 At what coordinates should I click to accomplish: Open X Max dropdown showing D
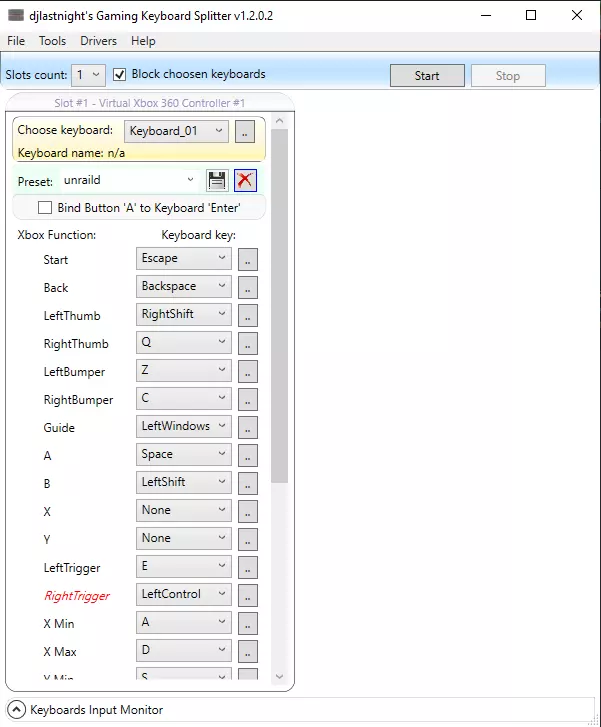(184, 650)
